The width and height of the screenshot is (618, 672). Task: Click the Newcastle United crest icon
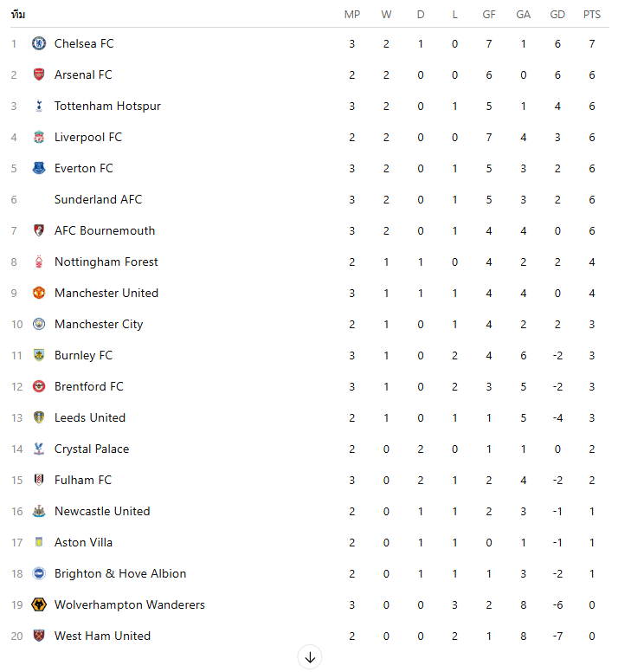39,511
